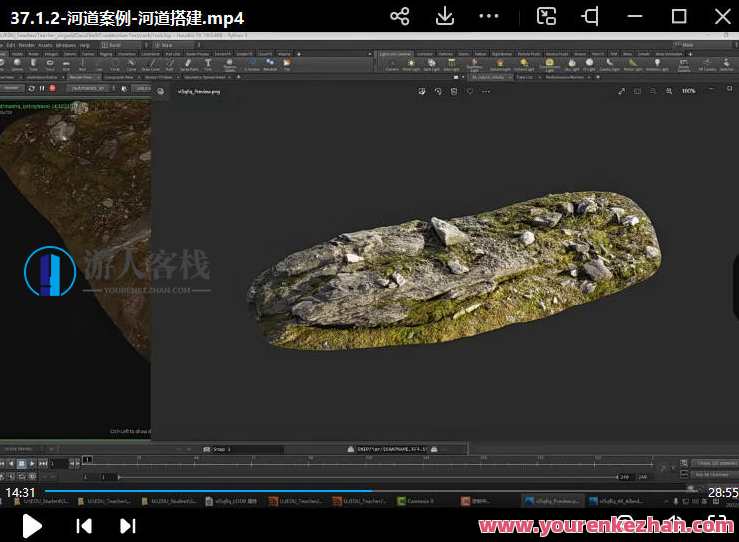Click the Key All Channels button
The height and width of the screenshot is (542, 739).
(x=714, y=473)
